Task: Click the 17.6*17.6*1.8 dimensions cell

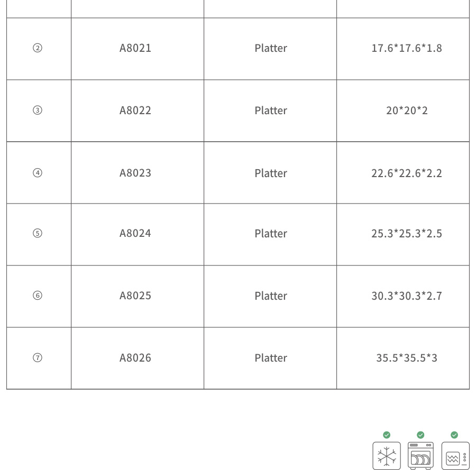Action: [406, 48]
